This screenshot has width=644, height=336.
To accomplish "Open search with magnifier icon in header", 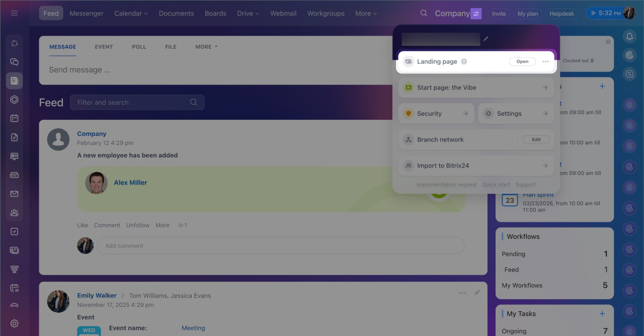I will click(424, 13).
